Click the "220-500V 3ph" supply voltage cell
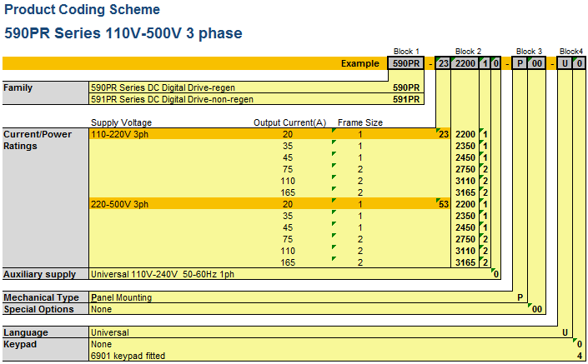The width and height of the screenshot is (588, 364). coord(119,204)
